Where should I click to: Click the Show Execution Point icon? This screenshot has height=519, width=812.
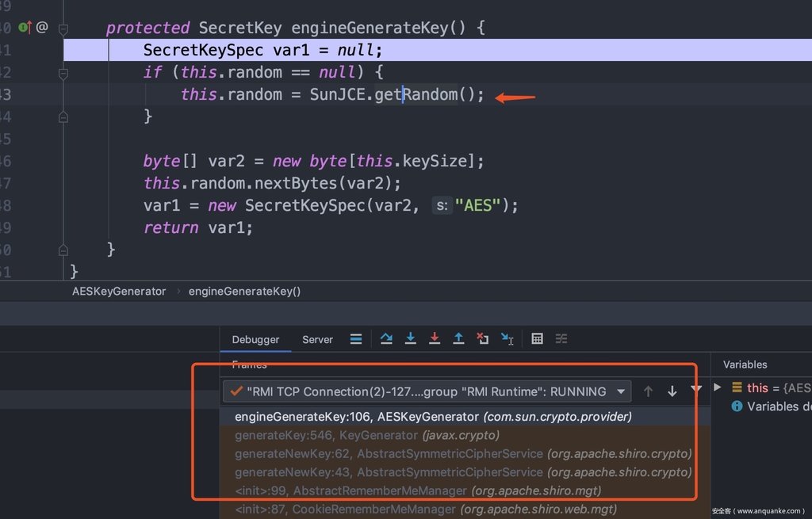356,339
